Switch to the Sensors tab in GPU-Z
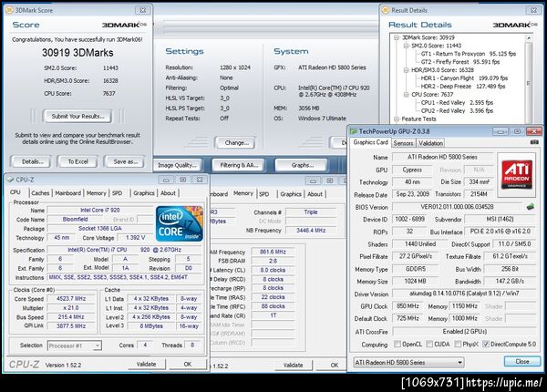Image resolution: width=547 pixels, height=392 pixels. click(403, 143)
